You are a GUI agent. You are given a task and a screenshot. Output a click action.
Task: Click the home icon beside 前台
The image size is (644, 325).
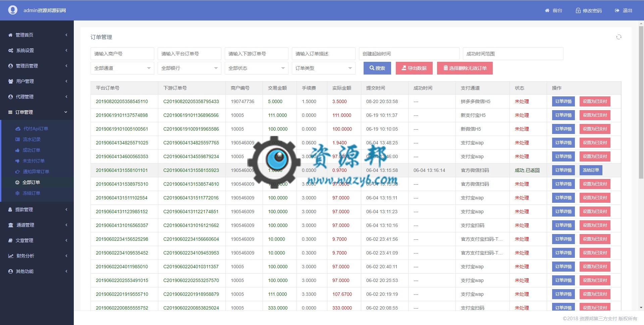tap(547, 10)
